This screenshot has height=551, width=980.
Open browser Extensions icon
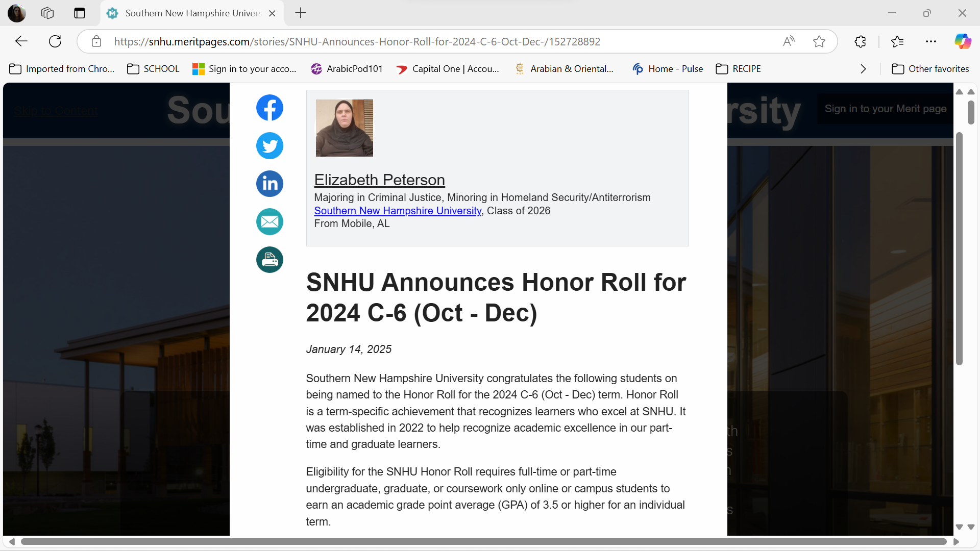(861, 41)
